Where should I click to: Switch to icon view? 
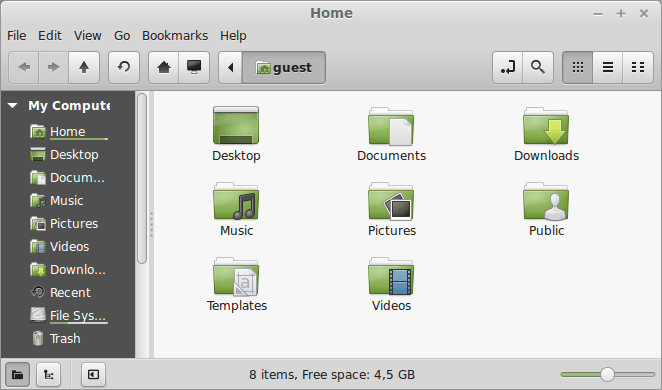coord(578,68)
